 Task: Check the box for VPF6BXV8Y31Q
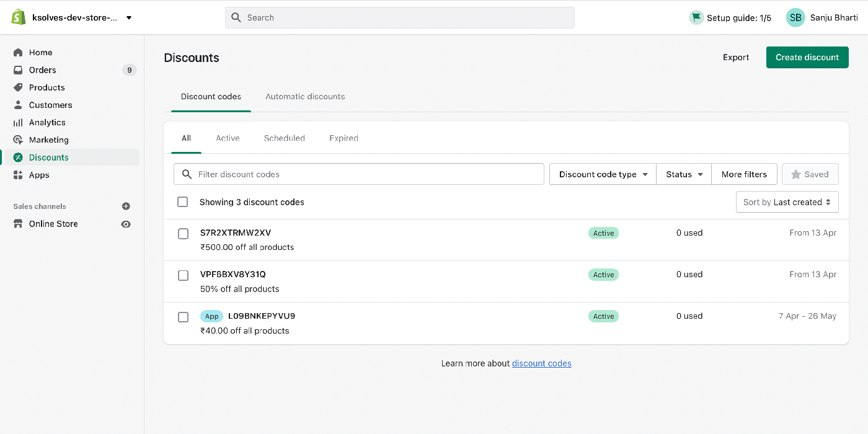tap(183, 275)
